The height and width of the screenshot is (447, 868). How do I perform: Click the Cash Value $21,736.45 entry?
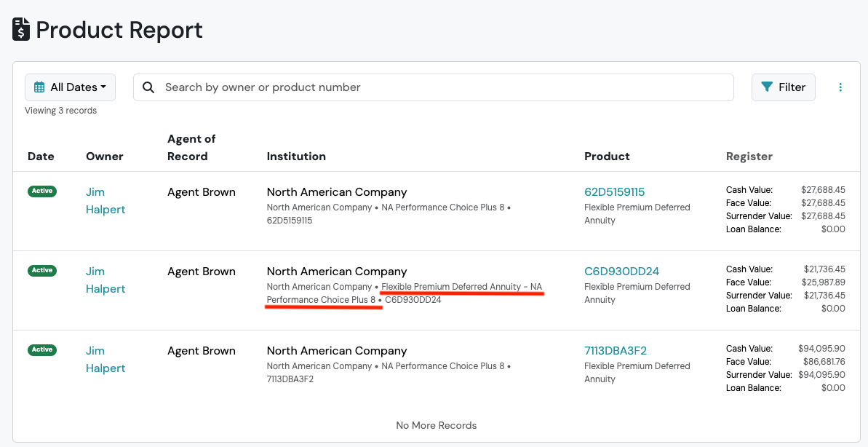click(x=786, y=269)
